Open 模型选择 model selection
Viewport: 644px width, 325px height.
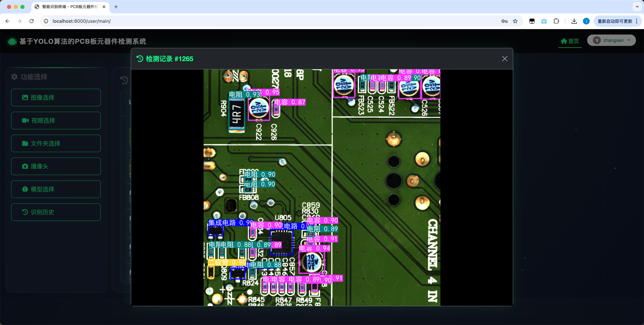(56, 189)
